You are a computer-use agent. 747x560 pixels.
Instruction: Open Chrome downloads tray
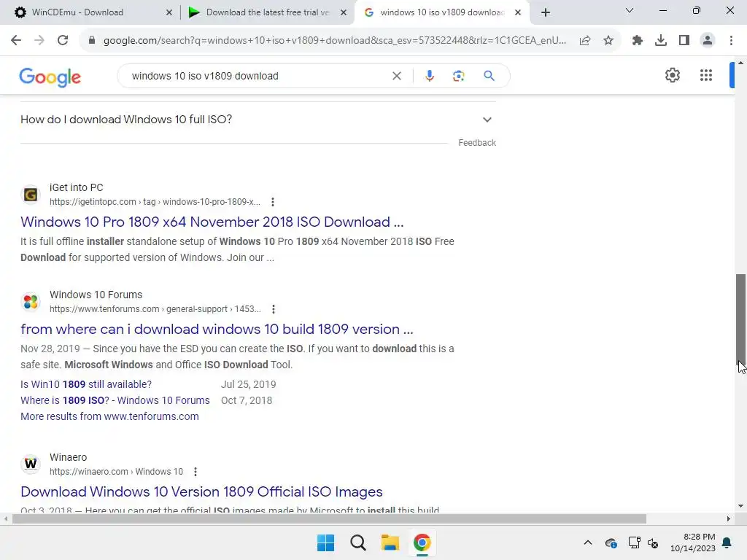click(661, 41)
